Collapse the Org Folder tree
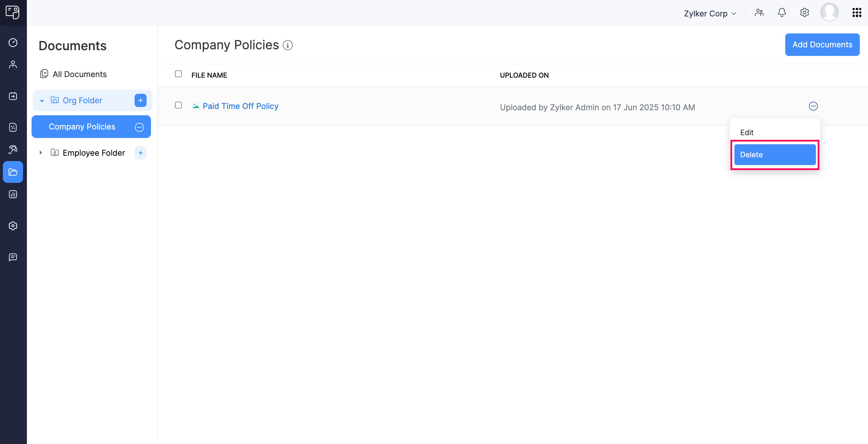 [x=42, y=100]
